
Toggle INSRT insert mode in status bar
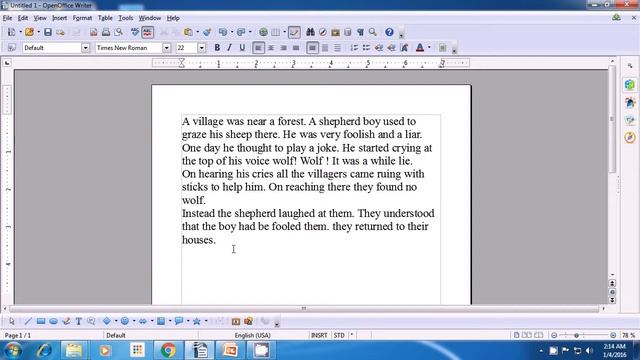click(x=319, y=335)
